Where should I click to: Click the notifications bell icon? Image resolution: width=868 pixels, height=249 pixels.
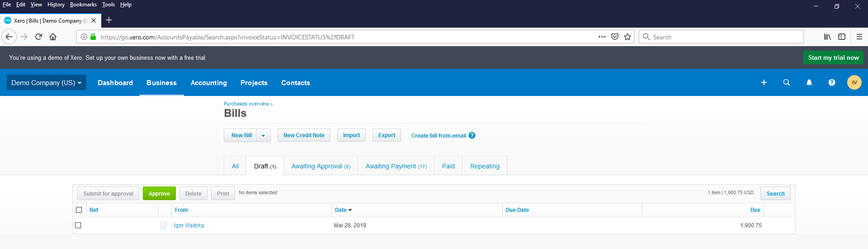tap(809, 82)
